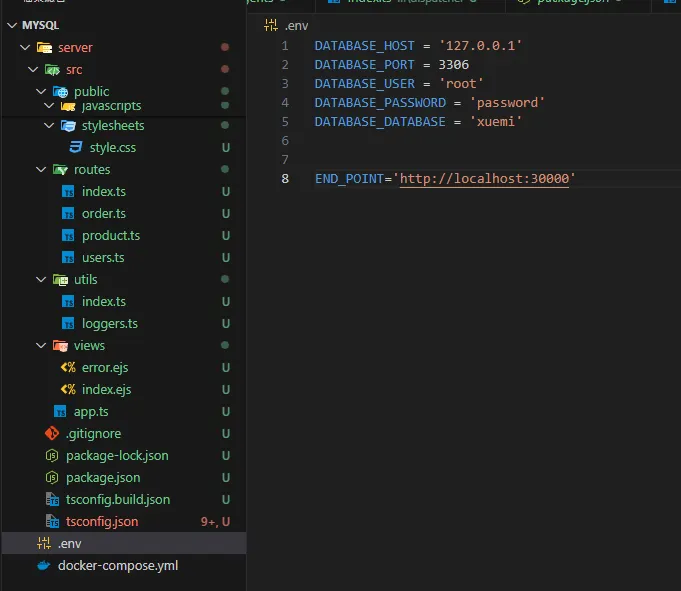Open docker-compose.yml file

pyautogui.click(x=118, y=566)
